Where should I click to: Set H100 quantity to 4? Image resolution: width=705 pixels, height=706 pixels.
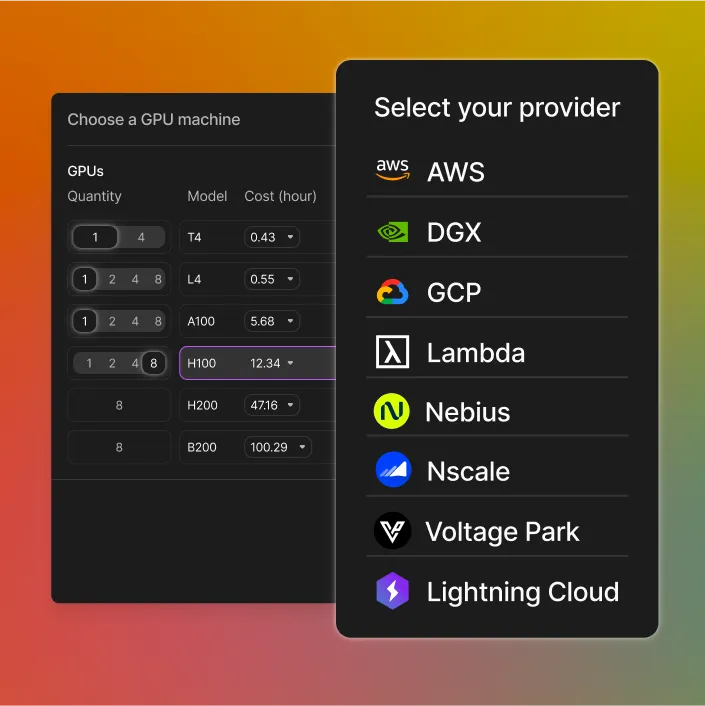(135, 363)
